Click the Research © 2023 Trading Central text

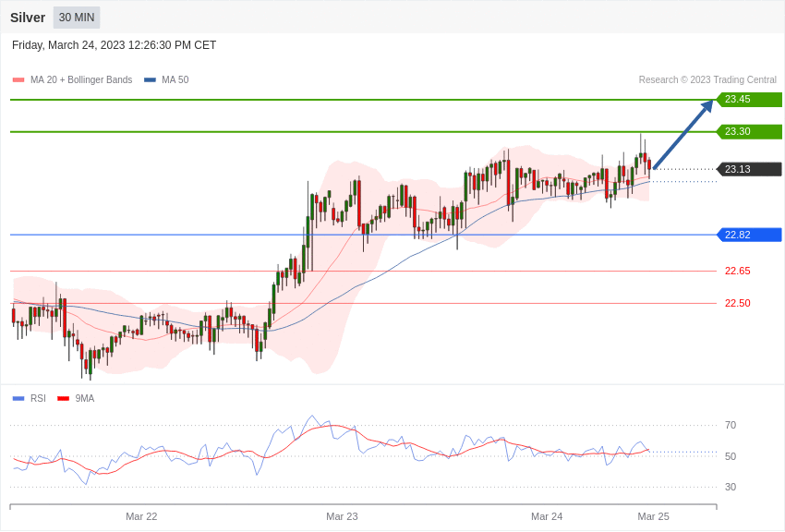(707, 79)
